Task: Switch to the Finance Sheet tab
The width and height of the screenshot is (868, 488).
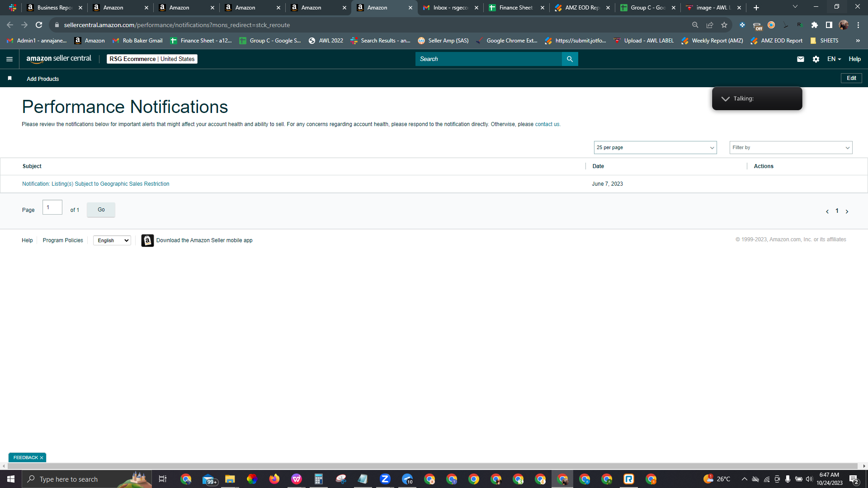Action: click(515, 8)
